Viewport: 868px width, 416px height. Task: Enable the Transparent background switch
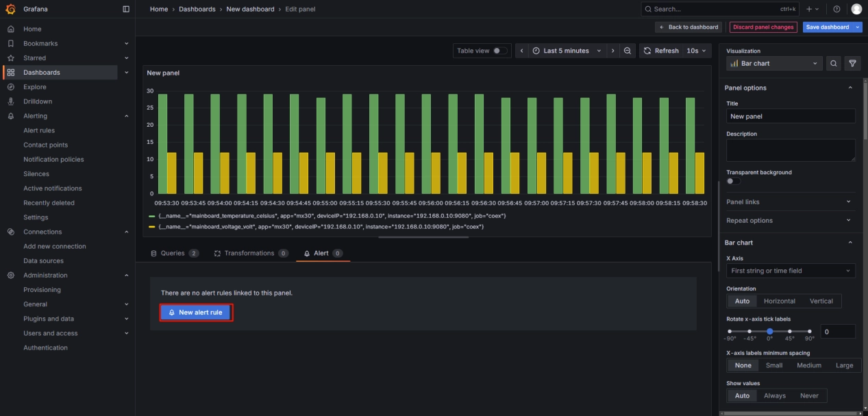coord(733,181)
